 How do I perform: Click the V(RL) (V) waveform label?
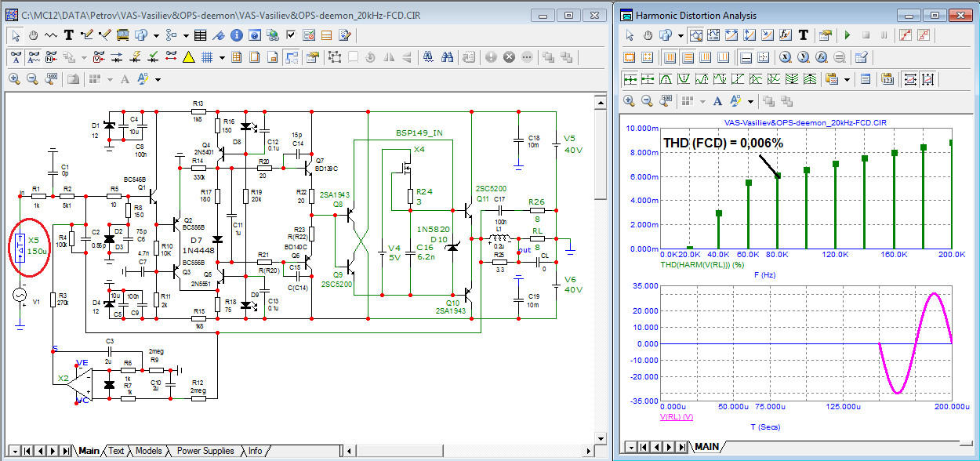coord(677,417)
